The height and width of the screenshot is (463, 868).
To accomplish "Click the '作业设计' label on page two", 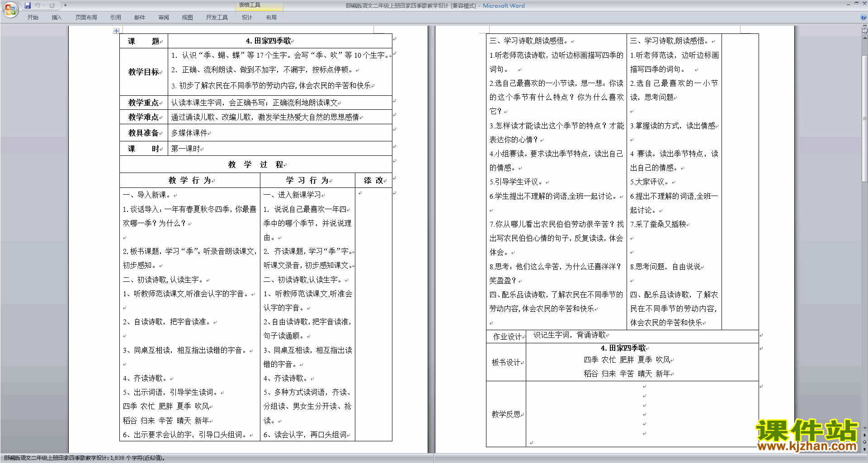I will click(x=507, y=337).
